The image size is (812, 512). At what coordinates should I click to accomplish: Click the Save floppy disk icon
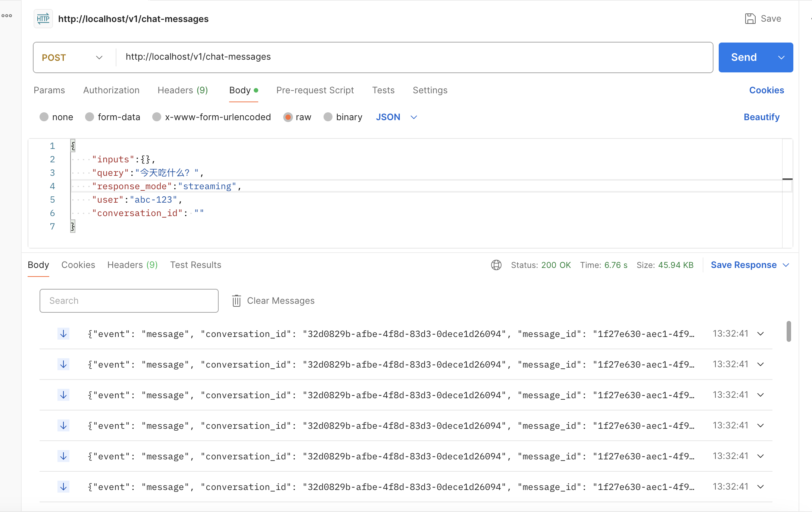coord(750,19)
